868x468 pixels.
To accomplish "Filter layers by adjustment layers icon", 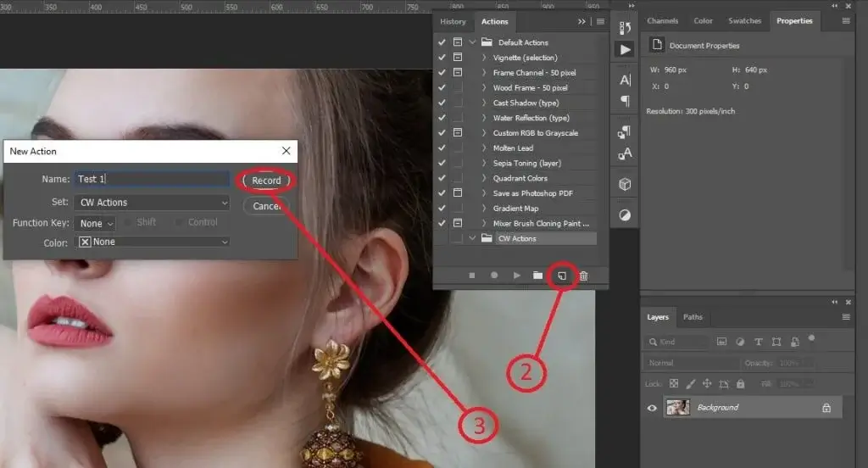I will click(x=740, y=342).
